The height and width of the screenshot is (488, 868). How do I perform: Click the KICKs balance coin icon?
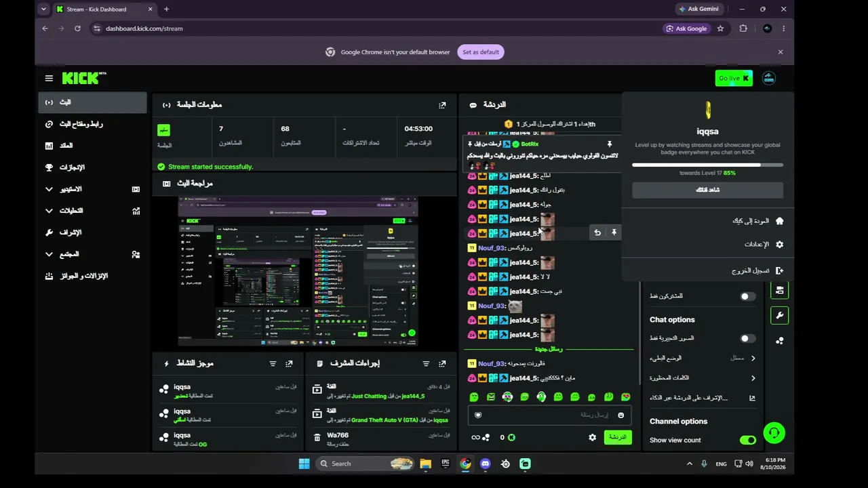511,437
